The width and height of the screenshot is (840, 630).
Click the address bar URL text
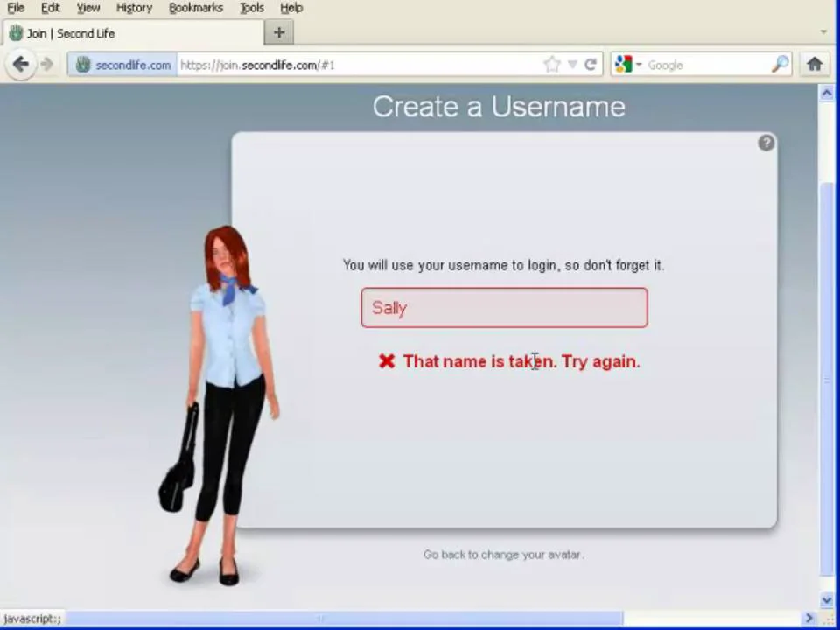coord(257,66)
